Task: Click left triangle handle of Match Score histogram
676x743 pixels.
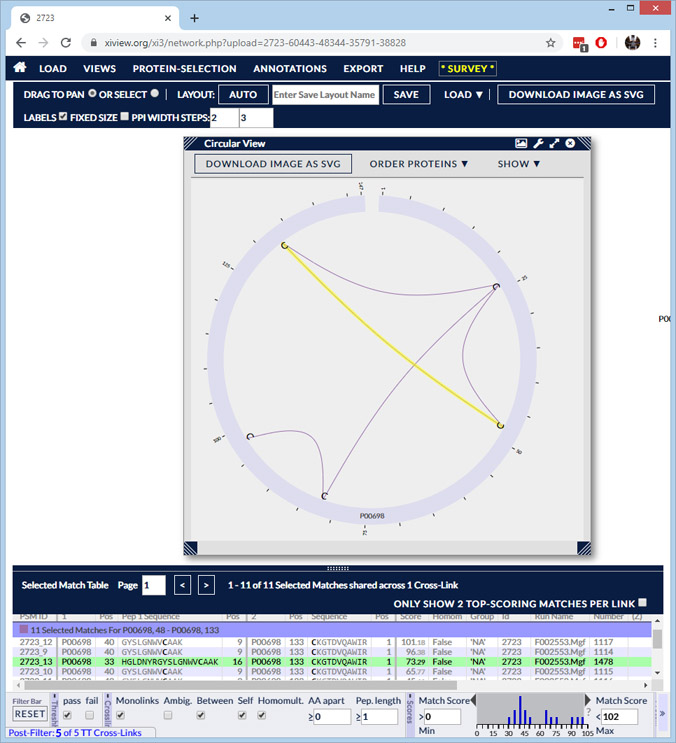Action: pos(473,699)
